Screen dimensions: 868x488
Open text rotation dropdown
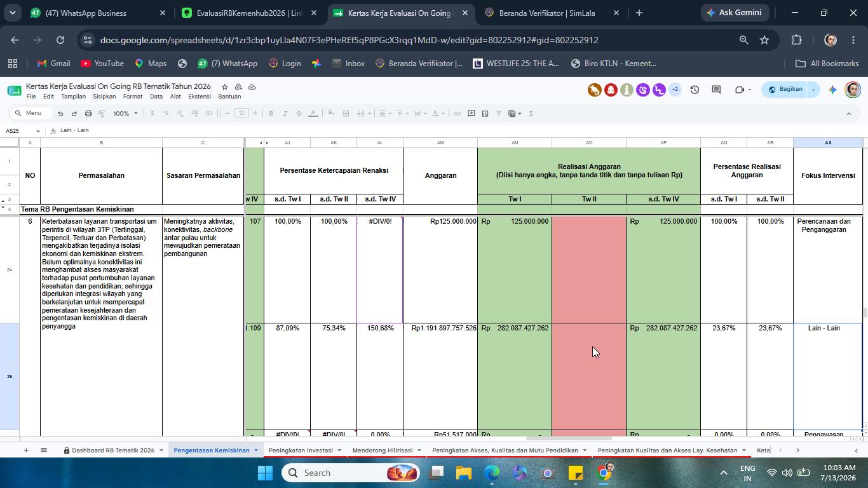coord(438,113)
